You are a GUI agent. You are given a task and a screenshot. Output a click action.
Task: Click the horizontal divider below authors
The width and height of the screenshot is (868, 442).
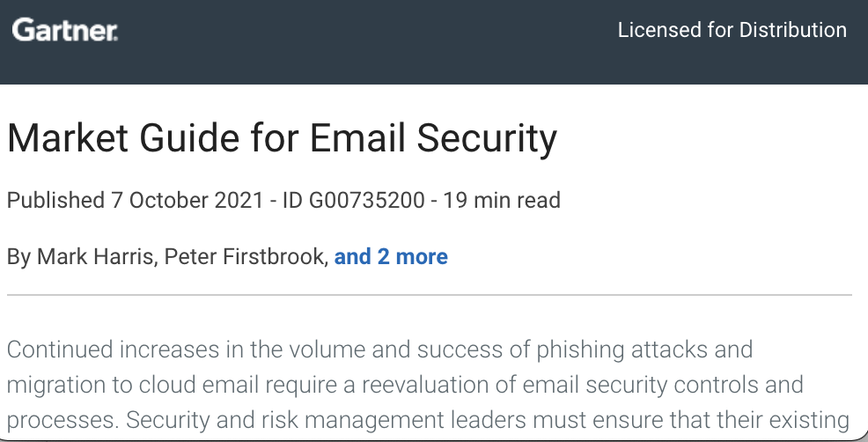430,295
